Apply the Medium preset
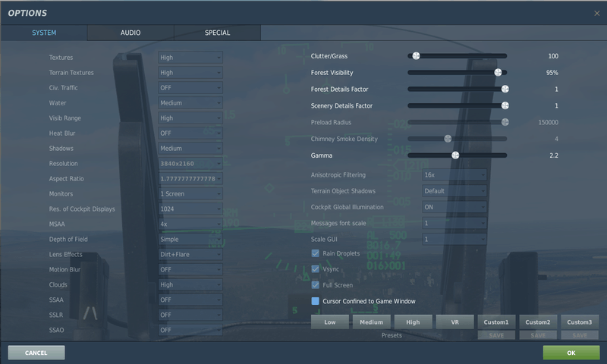The height and width of the screenshot is (364, 607). click(x=371, y=322)
